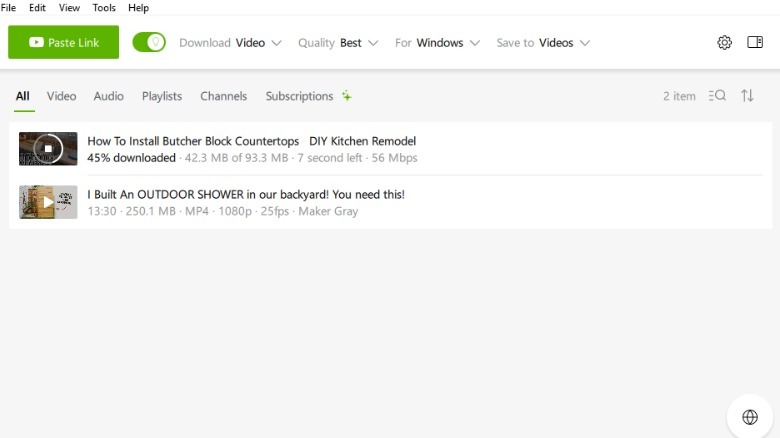Viewport: 780px width, 438px height.
Task: Click the globe browser icon
Action: [x=750, y=417]
